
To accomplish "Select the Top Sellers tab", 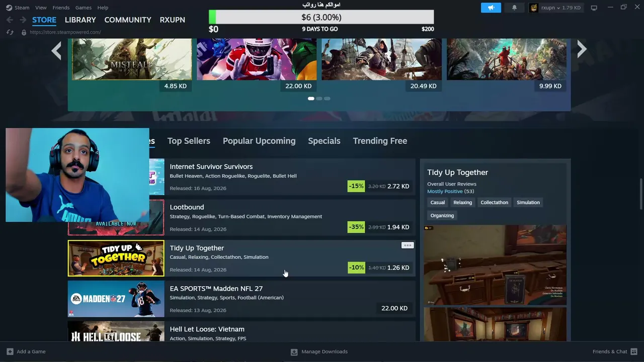I will 189,141.
